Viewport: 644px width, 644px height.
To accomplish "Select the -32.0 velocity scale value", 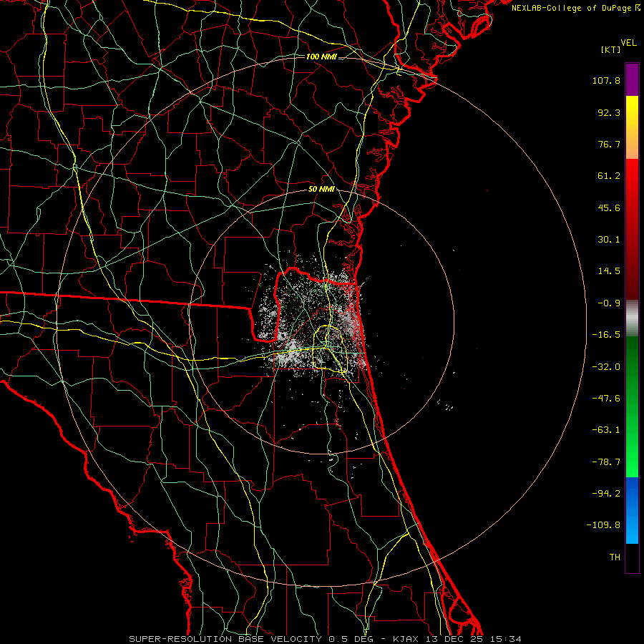I will (606, 367).
